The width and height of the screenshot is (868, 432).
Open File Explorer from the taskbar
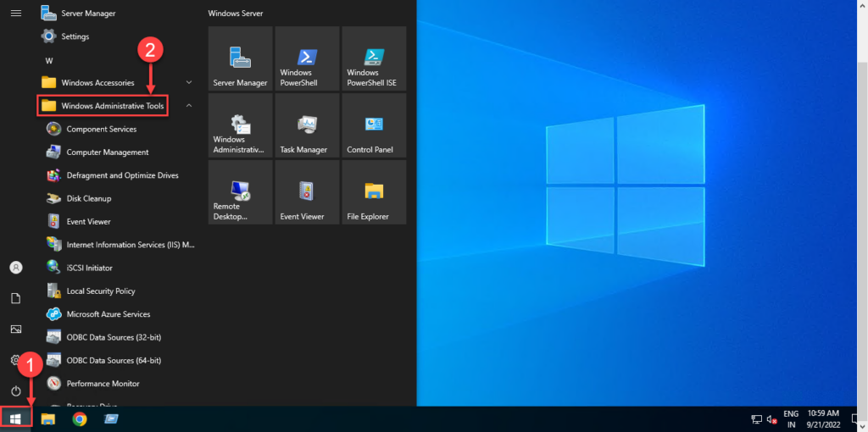pos(48,419)
